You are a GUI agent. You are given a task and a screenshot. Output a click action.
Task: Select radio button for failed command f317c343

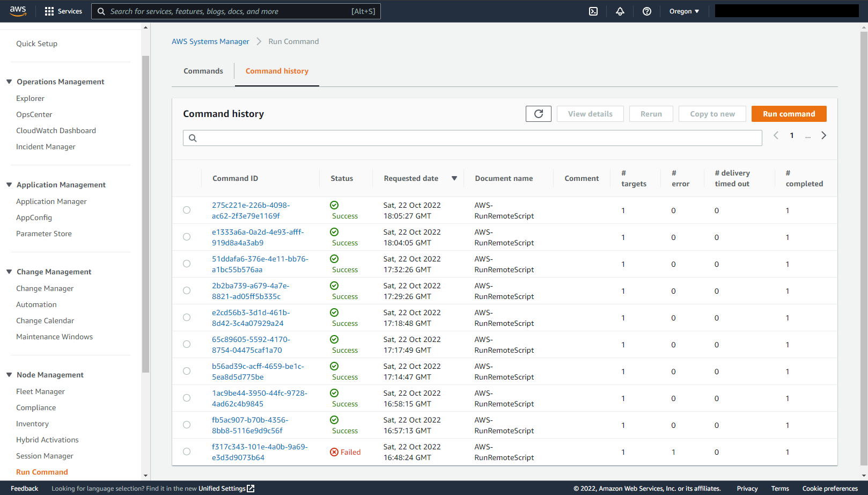(x=187, y=452)
